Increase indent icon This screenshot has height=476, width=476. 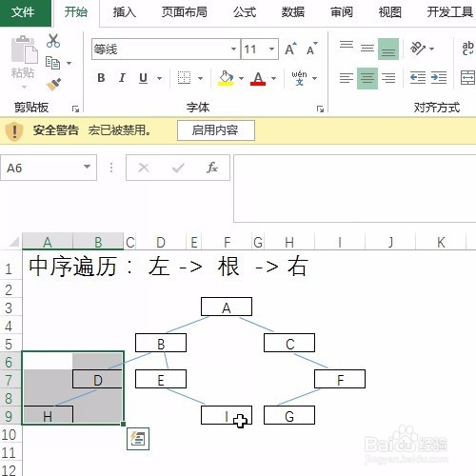coord(439,78)
